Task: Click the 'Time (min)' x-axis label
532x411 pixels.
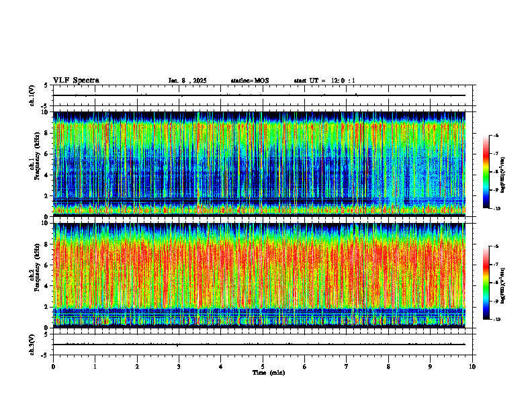Action: click(x=269, y=373)
